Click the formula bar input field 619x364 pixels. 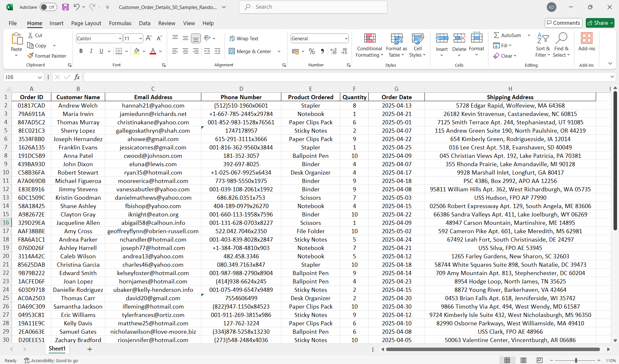coord(346,77)
